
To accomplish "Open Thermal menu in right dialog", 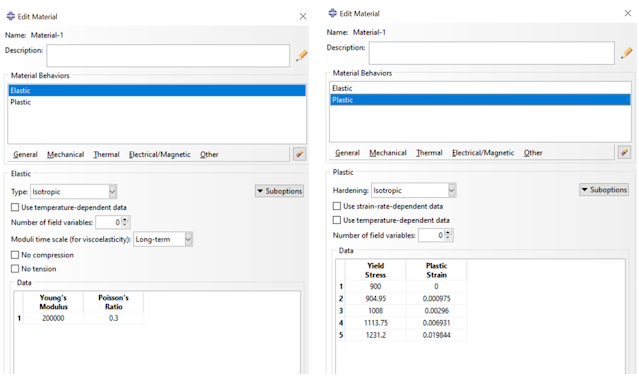I will click(429, 153).
